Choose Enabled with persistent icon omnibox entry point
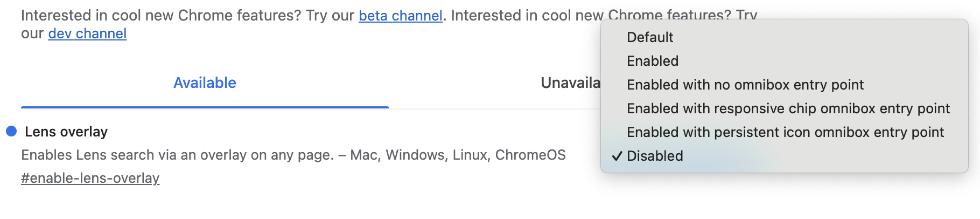This screenshot has height=219, width=980. tap(785, 132)
